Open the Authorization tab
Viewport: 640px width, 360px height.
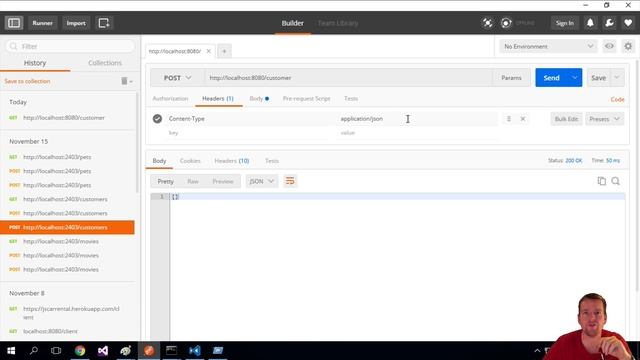tap(170, 98)
